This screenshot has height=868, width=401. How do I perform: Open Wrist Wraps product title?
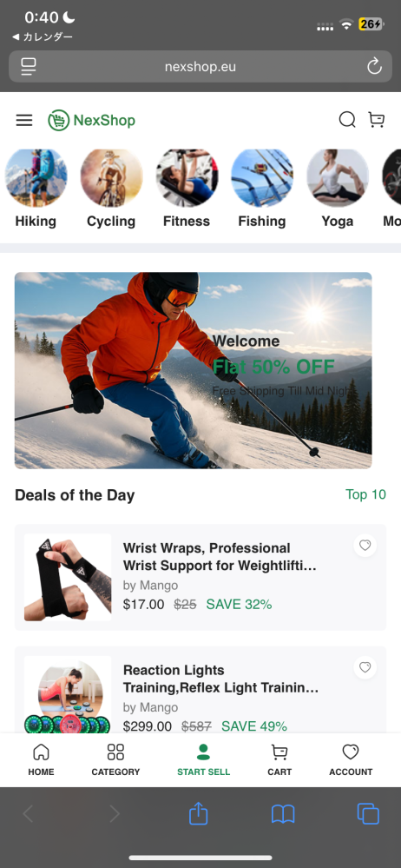pos(220,557)
